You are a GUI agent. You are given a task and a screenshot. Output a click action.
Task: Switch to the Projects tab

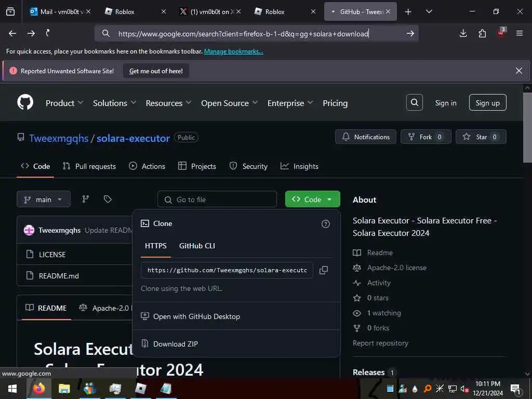tap(197, 166)
